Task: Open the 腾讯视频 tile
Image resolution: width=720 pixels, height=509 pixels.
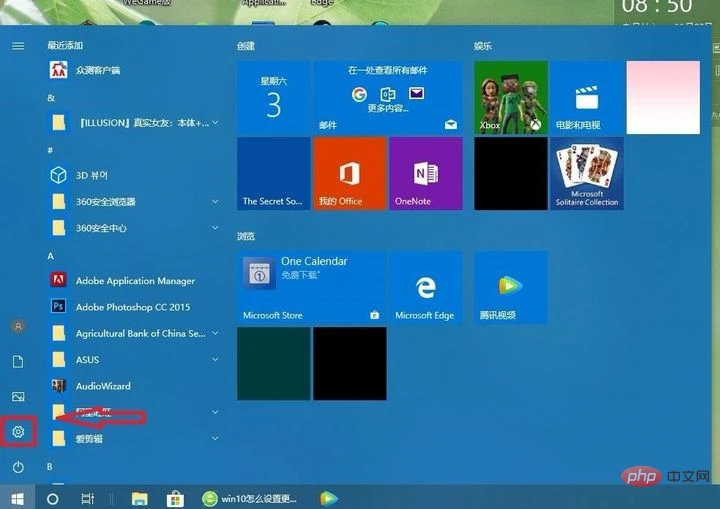Action: click(x=511, y=288)
